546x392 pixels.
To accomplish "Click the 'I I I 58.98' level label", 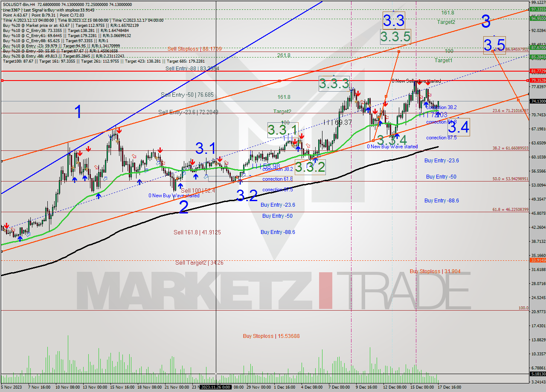I will click(266, 166).
